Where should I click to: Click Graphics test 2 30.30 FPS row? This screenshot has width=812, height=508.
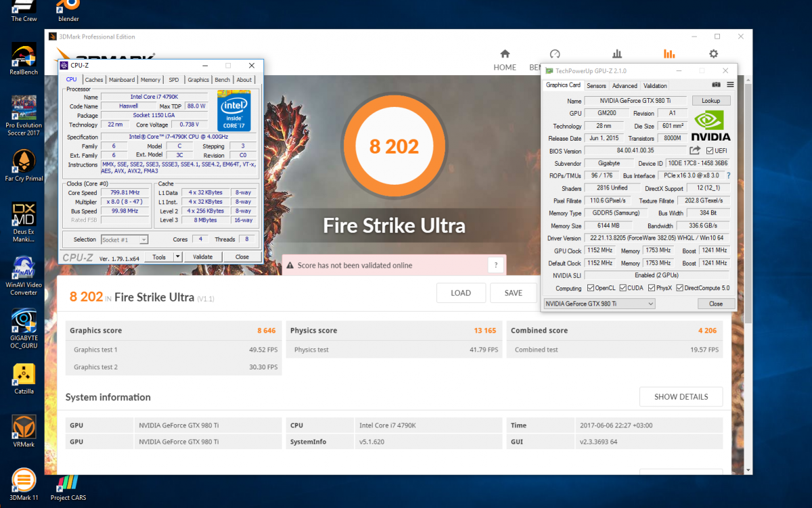(x=175, y=367)
